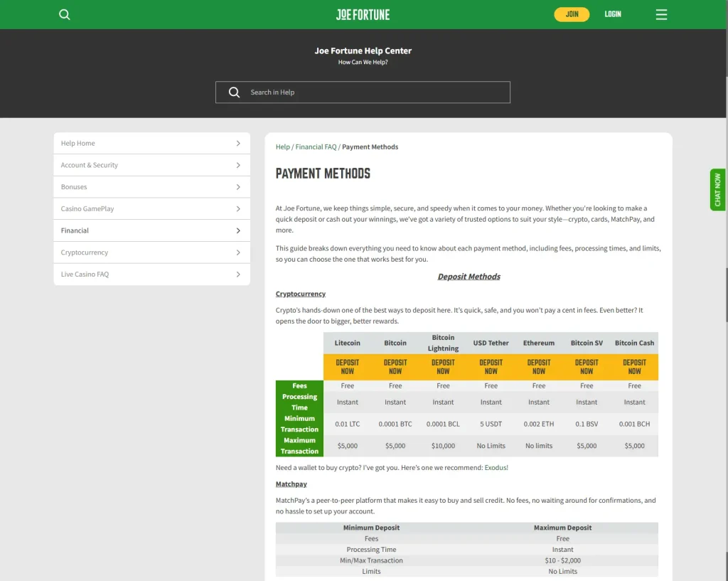Image resolution: width=728 pixels, height=581 pixels.
Task: Expand Bonuses chevron
Action: [238, 187]
